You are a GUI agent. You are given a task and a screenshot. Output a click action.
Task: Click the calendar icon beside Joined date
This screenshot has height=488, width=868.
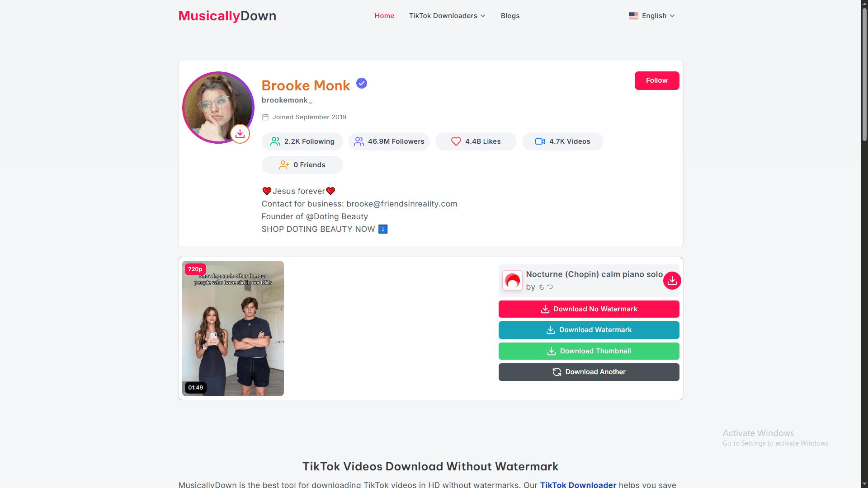265,117
